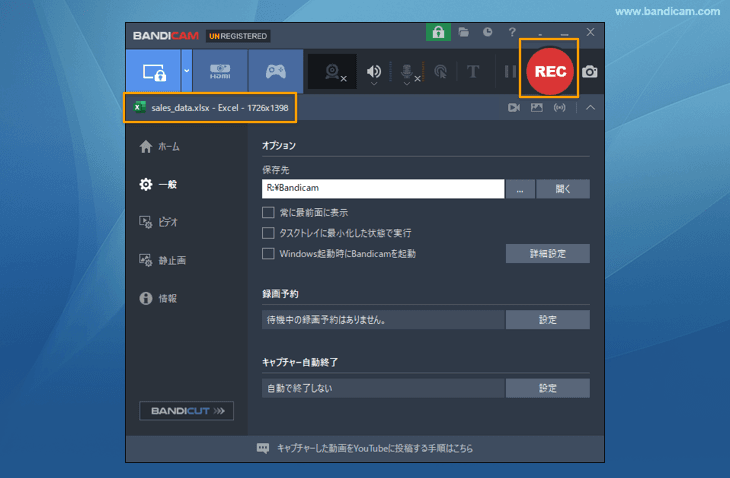Browse for folder with the ... button
The image size is (730, 478).
[520, 189]
